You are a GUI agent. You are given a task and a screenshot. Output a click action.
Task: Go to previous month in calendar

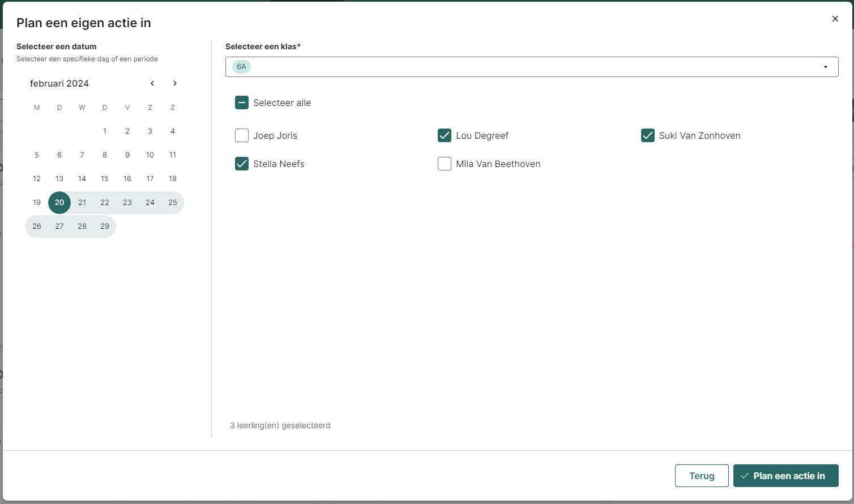tap(152, 83)
